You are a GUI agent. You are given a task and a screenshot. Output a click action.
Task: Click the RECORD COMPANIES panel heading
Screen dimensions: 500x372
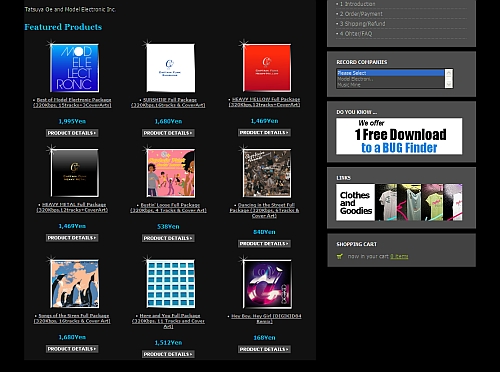coord(362,62)
